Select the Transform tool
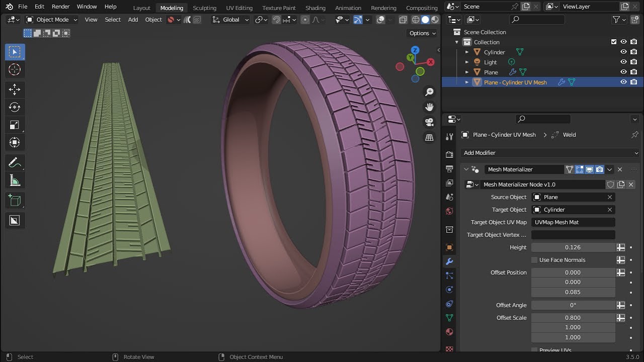 click(15, 143)
